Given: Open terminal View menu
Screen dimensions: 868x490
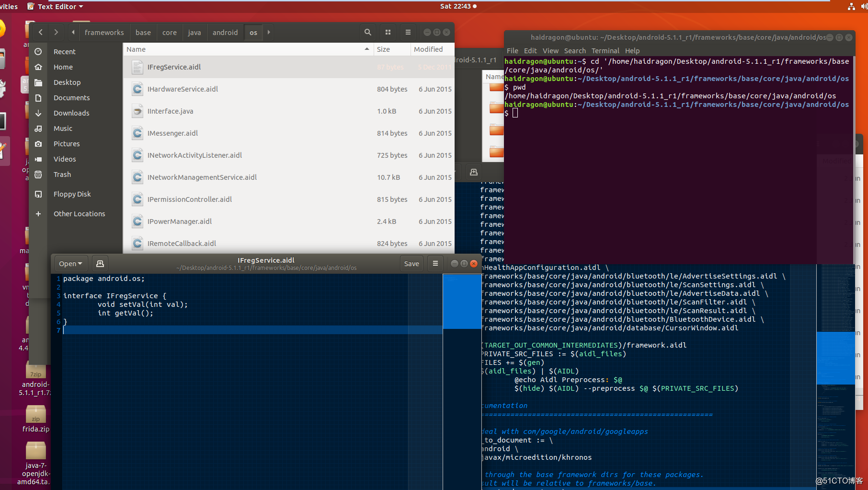Looking at the screenshot, I should click(x=550, y=51).
